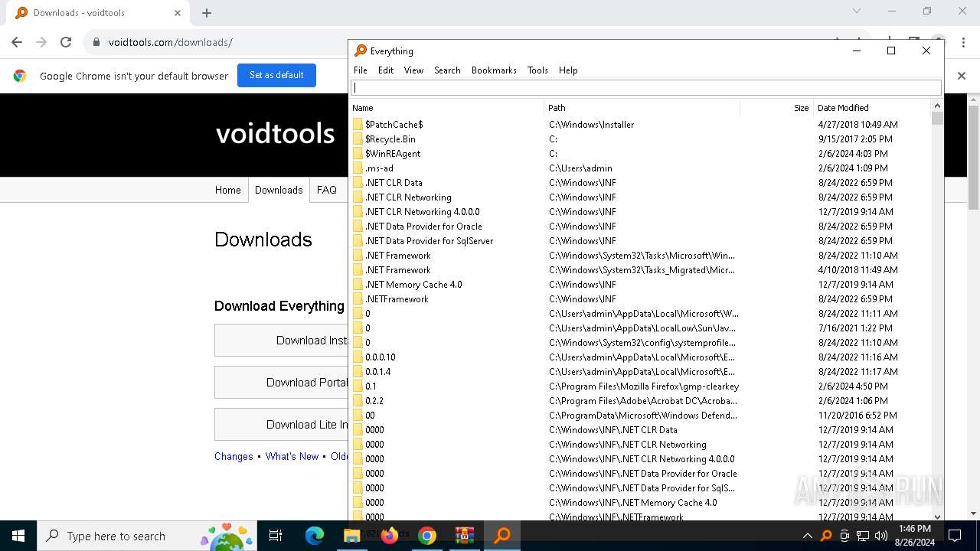The height and width of the screenshot is (551, 980).
Task: Select the .NET CLR Data folder icon
Action: click(x=358, y=182)
